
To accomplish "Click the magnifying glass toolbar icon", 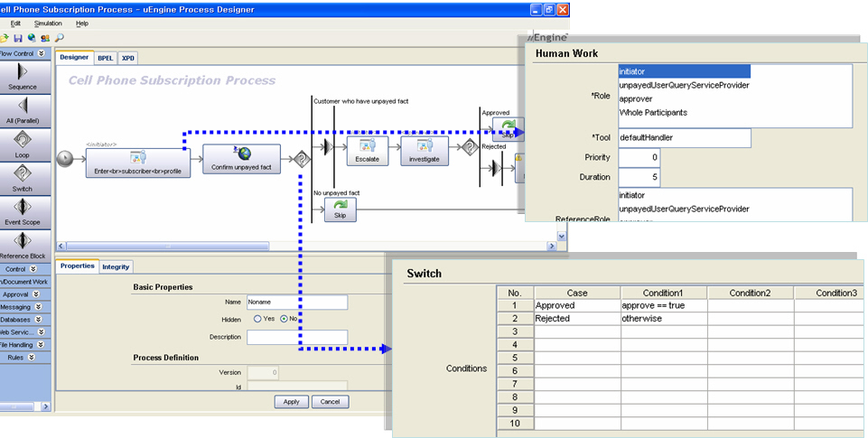I will pyautogui.click(x=60, y=38).
